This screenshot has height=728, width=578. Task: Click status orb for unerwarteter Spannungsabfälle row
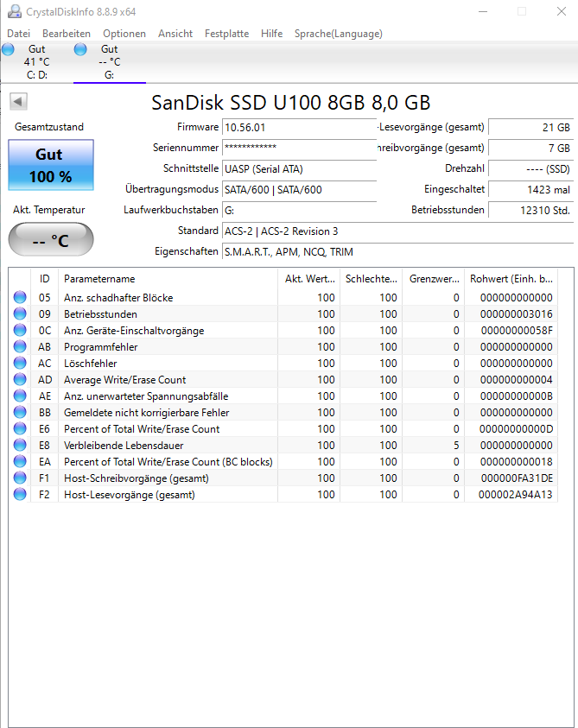pyautogui.click(x=20, y=396)
